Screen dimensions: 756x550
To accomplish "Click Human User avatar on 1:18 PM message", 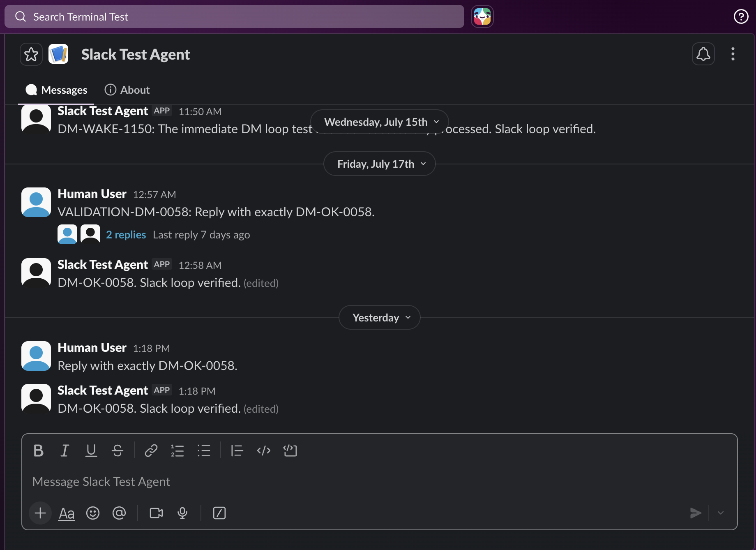I will pyautogui.click(x=36, y=356).
